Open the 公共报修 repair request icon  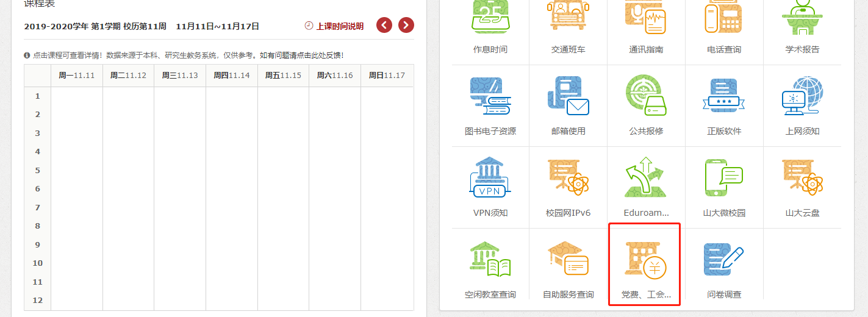[x=646, y=98]
